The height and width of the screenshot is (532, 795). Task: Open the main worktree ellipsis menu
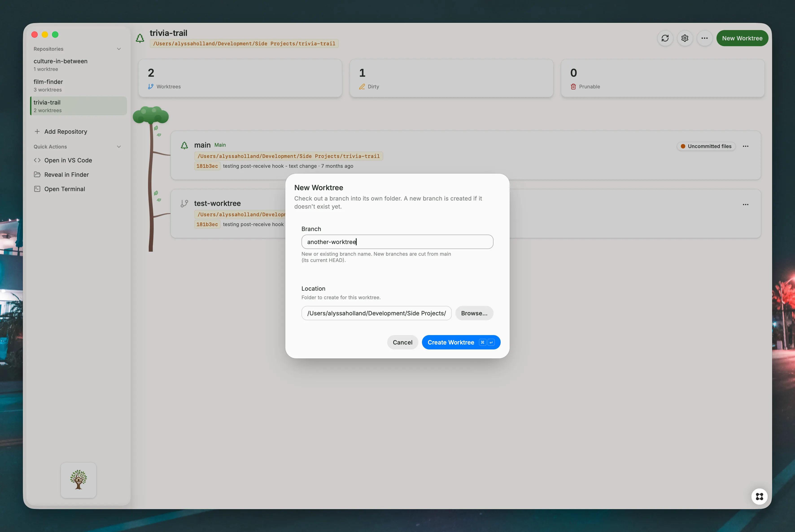coord(745,146)
